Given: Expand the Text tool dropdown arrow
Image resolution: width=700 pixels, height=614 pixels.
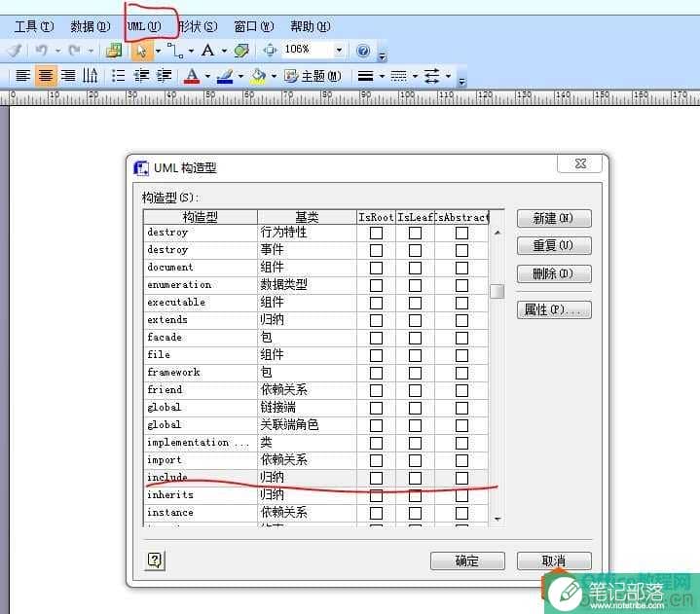Looking at the screenshot, I should pos(224,51).
